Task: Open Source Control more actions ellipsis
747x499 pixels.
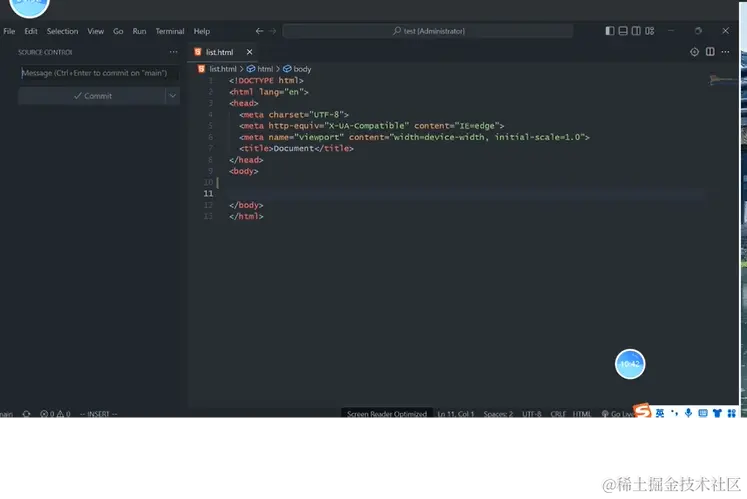Action: coord(173,52)
